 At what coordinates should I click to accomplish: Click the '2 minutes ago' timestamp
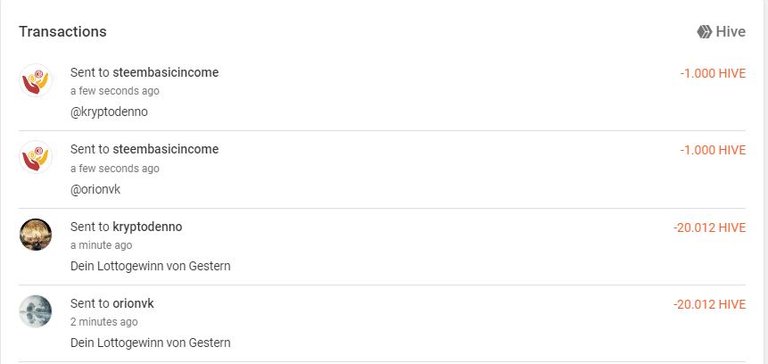[104, 322]
